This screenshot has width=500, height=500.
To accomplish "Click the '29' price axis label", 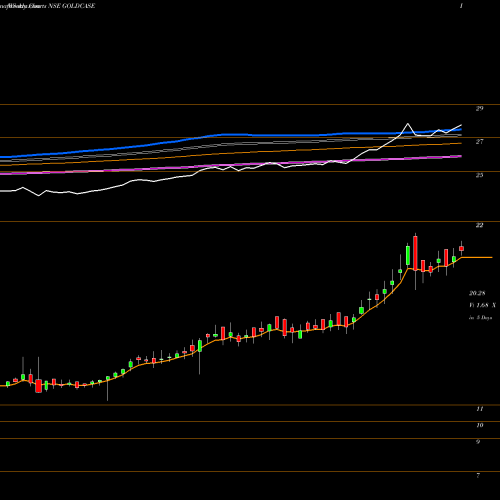I will click(479, 108).
